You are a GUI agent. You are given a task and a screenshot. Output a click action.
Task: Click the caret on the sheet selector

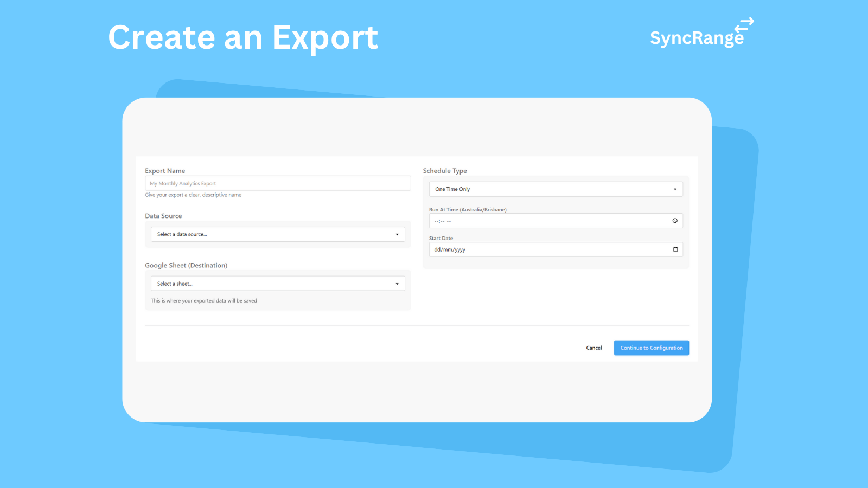[397, 283]
